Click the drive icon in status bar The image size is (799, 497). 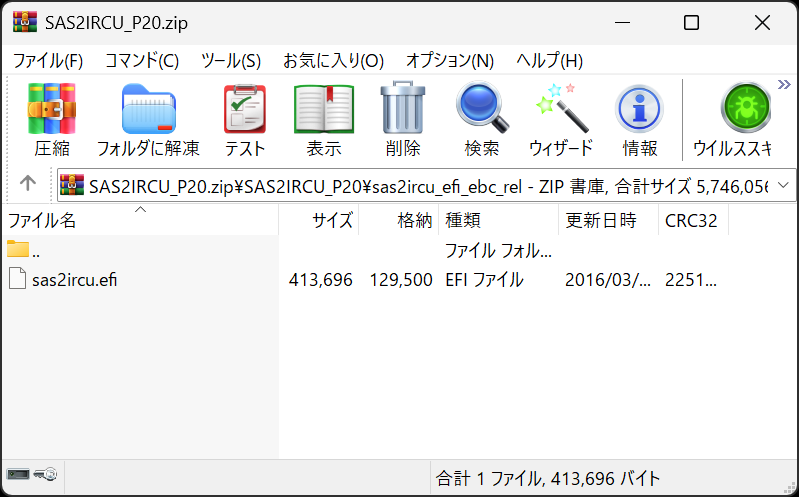click(18, 475)
